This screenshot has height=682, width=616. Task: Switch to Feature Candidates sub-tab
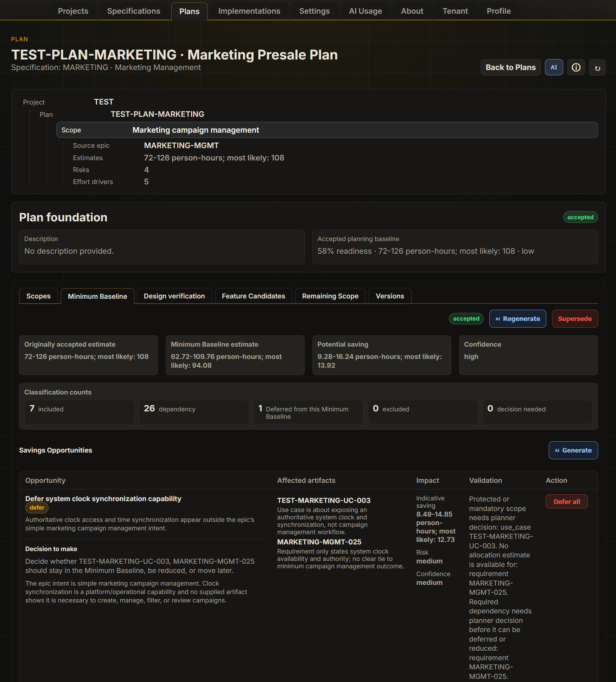point(253,296)
